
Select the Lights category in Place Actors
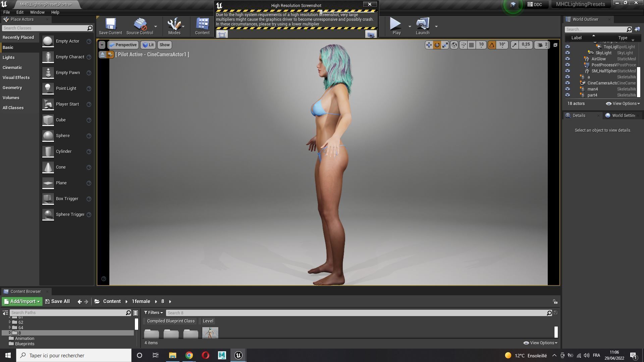pyautogui.click(x=9, y=58)
